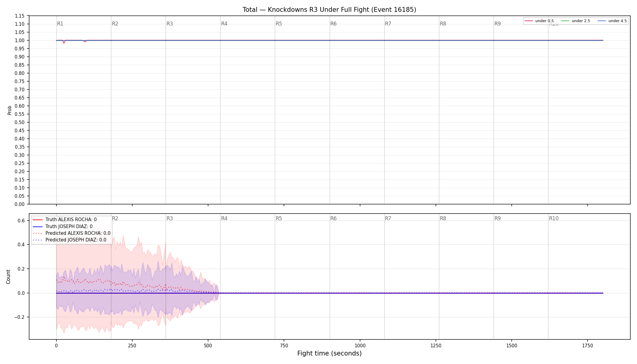Click the 0.75 tick on Prob axis
Image resolution: width=637 pixels, height=364 pixels.
click(20, 82)
